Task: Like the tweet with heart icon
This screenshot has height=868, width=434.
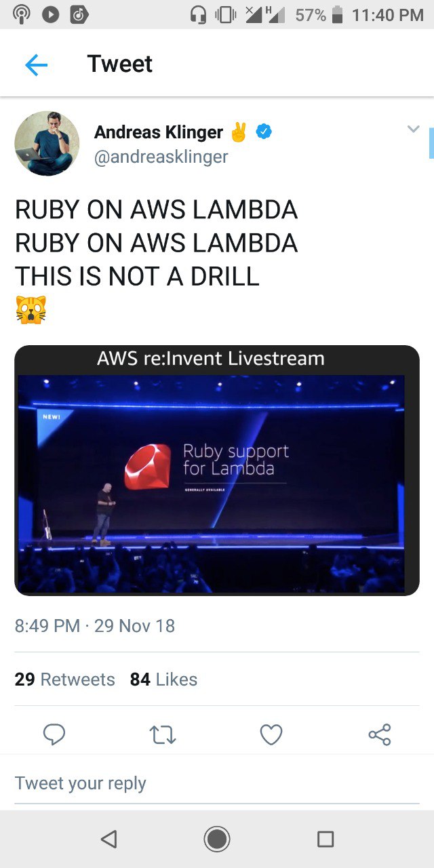Action: (x=271, y=734)
